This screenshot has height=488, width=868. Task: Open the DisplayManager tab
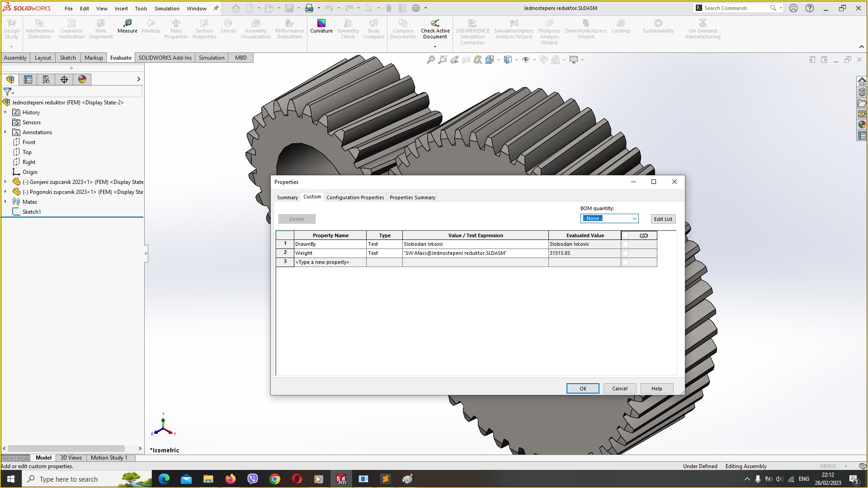[82, 80]
